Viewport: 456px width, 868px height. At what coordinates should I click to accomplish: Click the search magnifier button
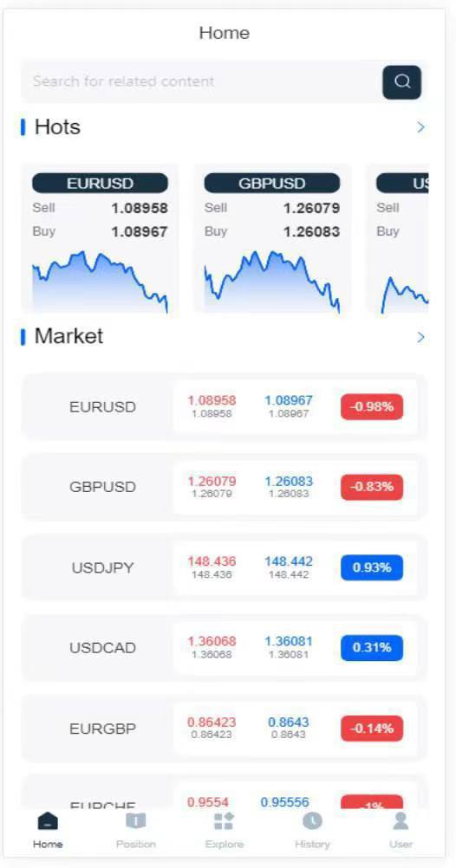click(401, 82)
